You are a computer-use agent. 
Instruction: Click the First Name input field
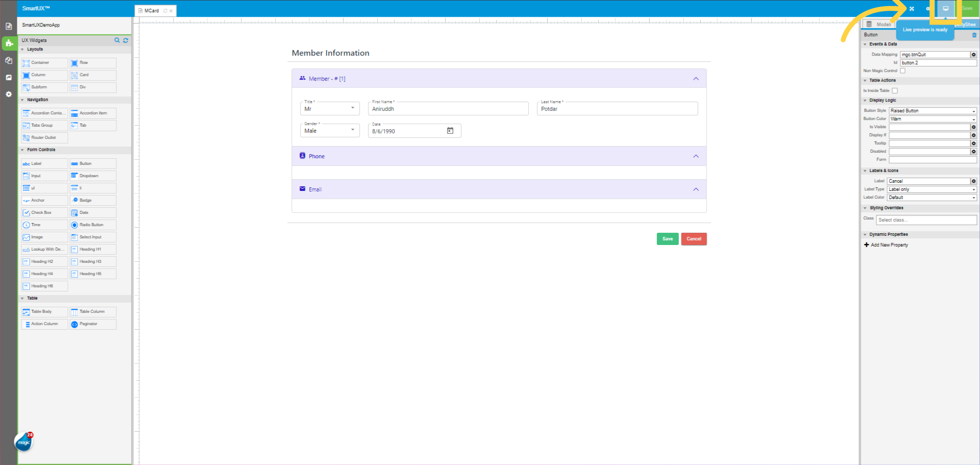[448, 108]
